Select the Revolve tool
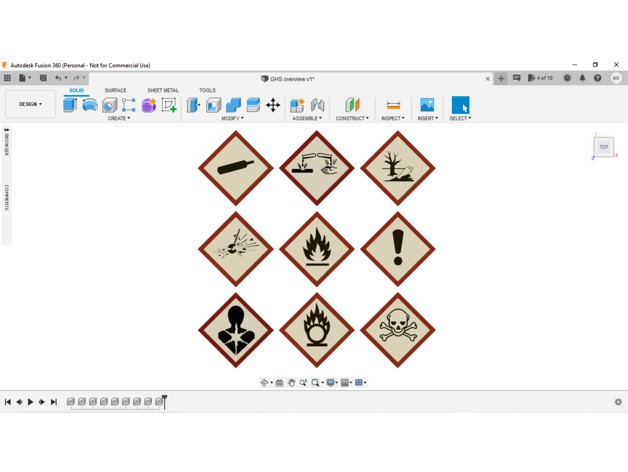This screenshot has width=628, height=472. 90,105
